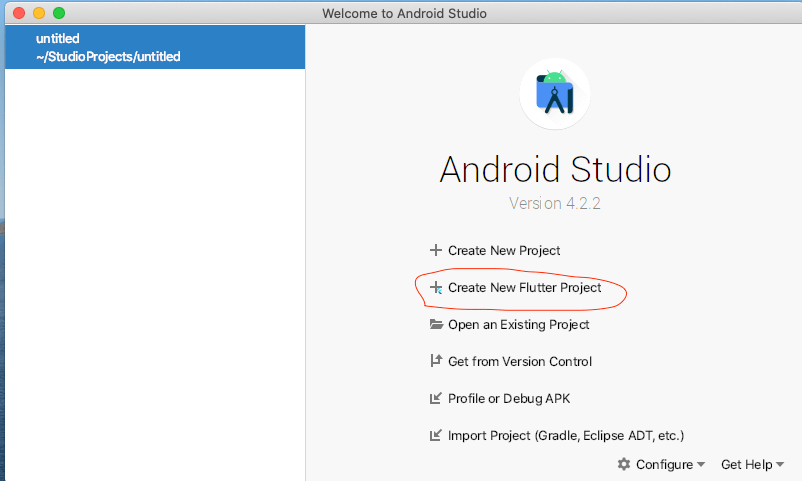
Task: Click the folder icon for Open an Existing Project
Action: (x=435, y=325)
